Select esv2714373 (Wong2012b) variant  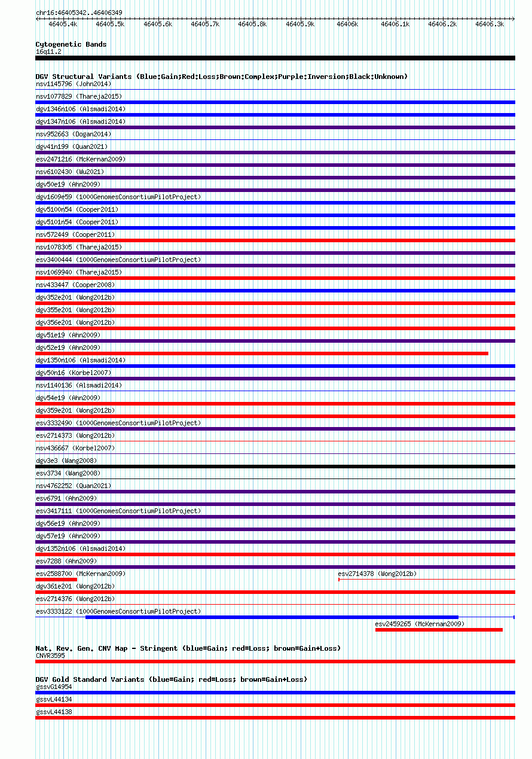pos(75,435)
